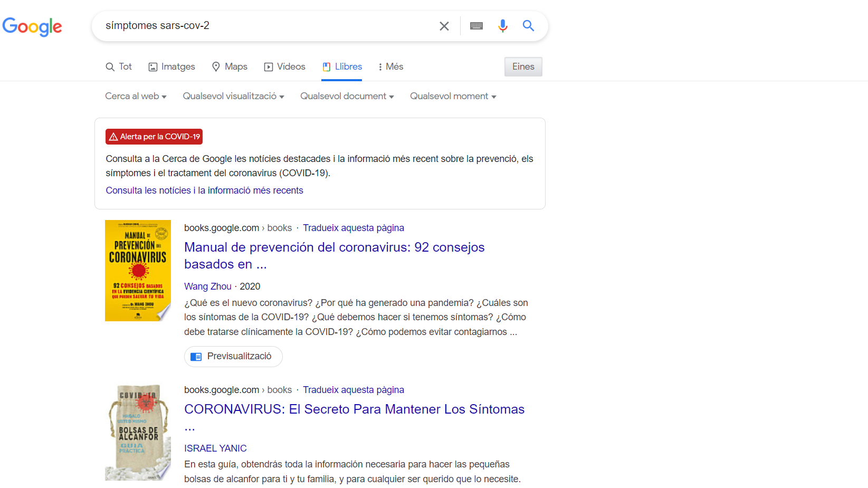This screenshot has width=868, height=488.
Task: Open the Previsualització book preview button
Action: [x=233, y=357]
